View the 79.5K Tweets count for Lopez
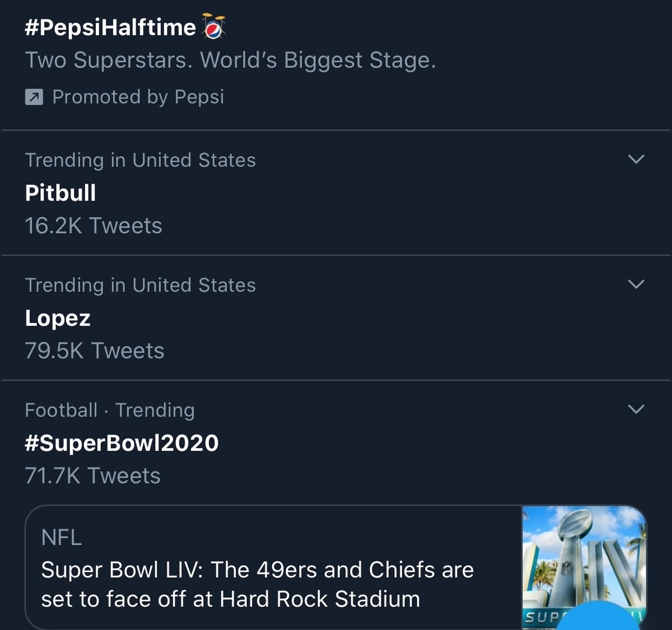This screenshot has height=630, width=672. coord(95,351)
